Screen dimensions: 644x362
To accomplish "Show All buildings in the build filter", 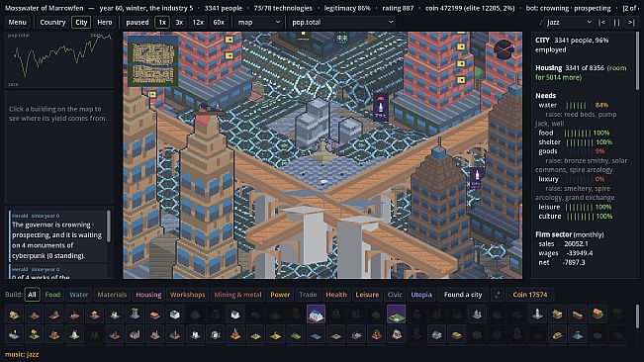I will (32, 295).
